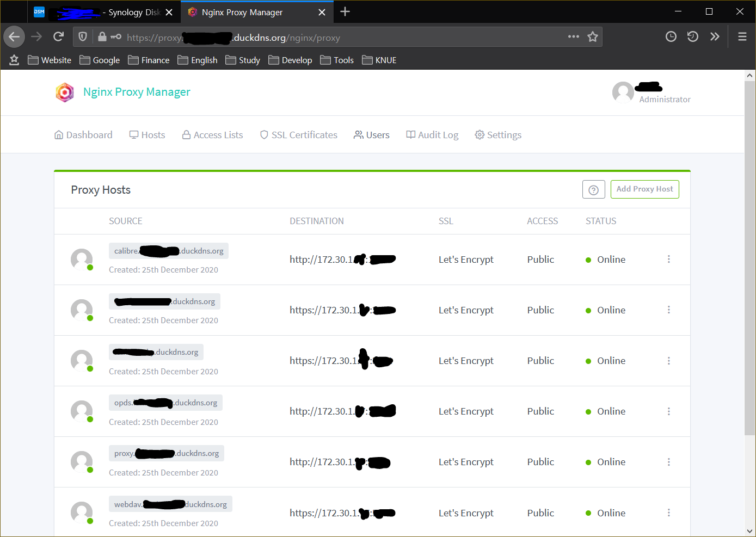The width and height of the screenshot is (756, 537).
Task: Reload the current page
Action: (x=59, y=37)
